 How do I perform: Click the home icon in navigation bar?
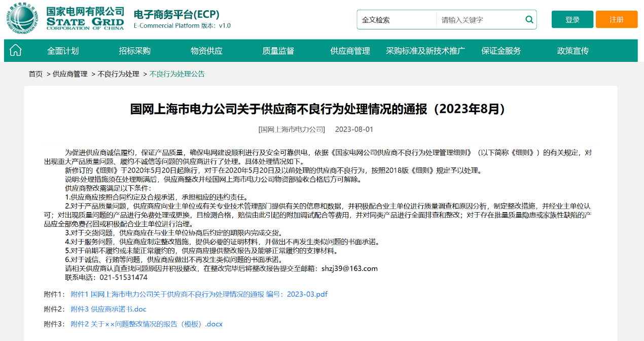click(16, 50)
